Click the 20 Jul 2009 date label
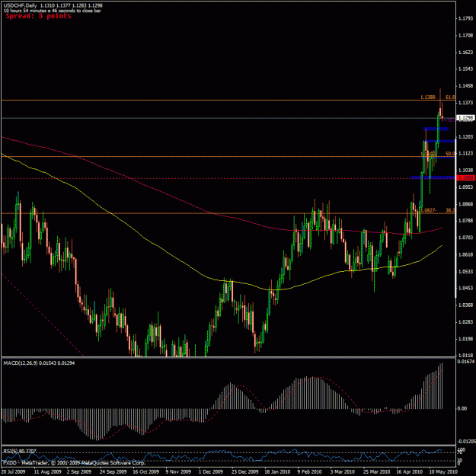Viewport: 476px width, 476px height. point(14,472)
